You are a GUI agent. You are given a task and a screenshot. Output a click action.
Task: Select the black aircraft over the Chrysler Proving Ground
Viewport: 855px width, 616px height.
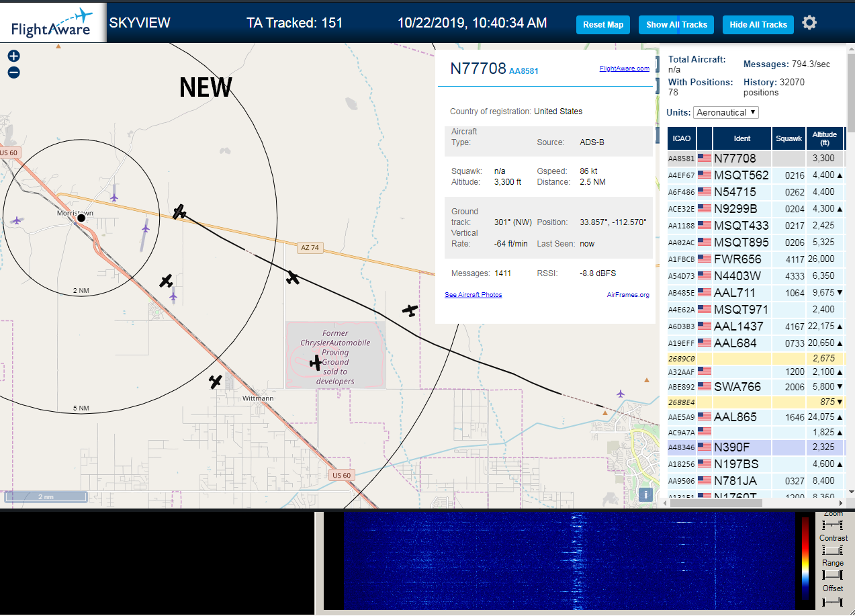point(315,363)
